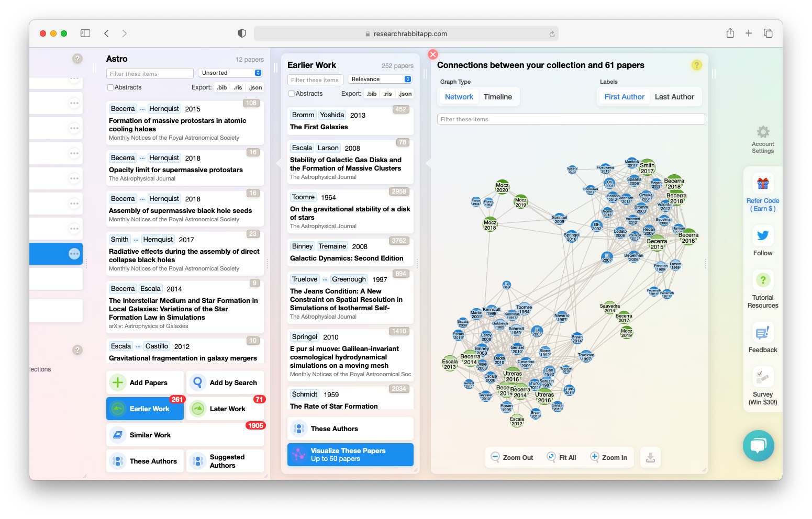Open the Relevance sort dropdown
This screenshot has height=519, width=812.
pos(380,79)
